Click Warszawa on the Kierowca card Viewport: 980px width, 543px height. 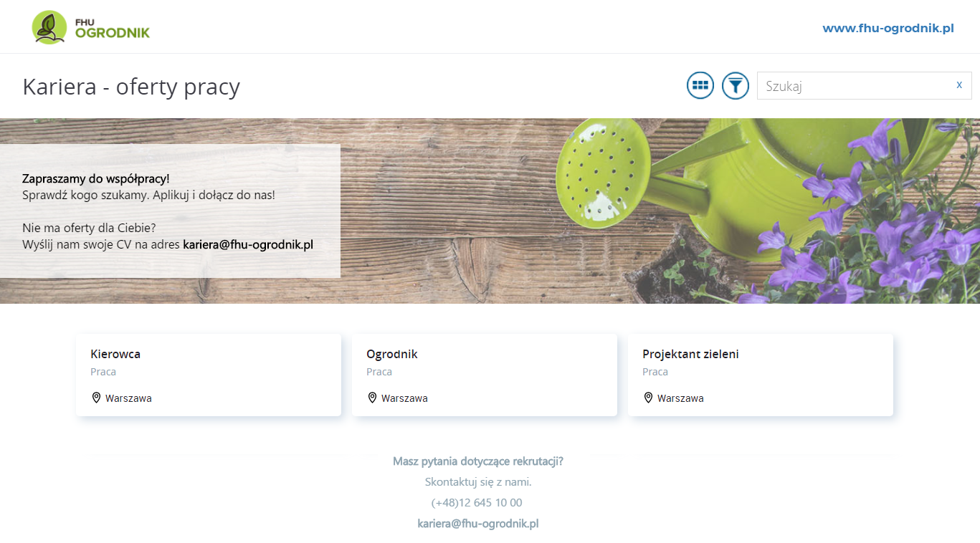128,398
